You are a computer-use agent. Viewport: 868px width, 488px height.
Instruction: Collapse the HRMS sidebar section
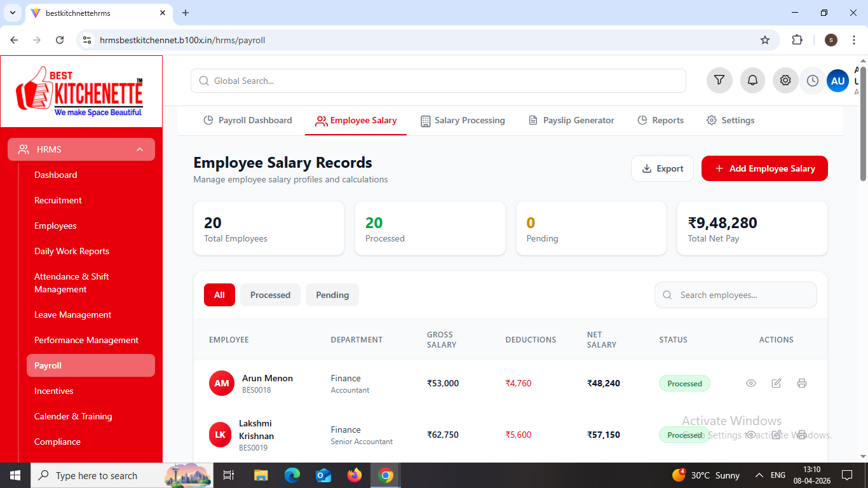[81, 149]
